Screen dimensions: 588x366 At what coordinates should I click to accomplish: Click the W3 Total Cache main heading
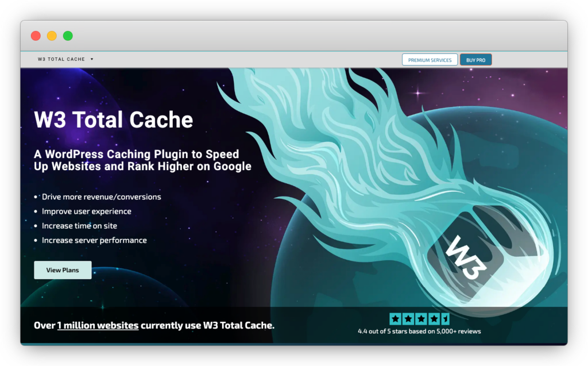(113, 120)
